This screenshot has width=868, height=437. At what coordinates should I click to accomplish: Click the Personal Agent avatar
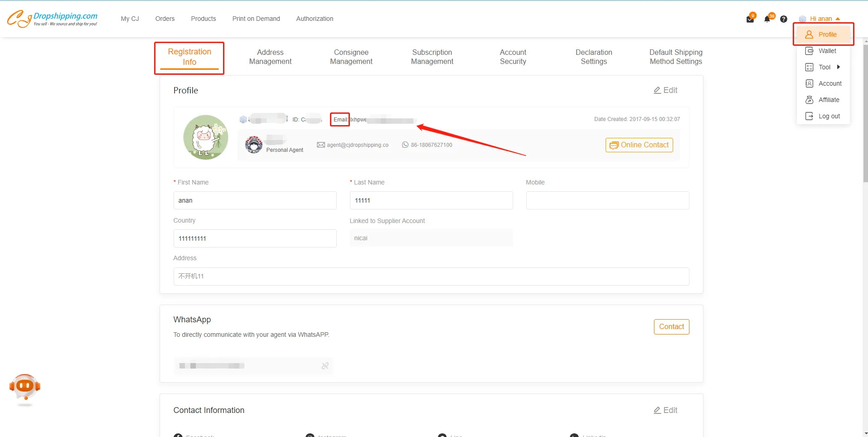tap(254, 145)
